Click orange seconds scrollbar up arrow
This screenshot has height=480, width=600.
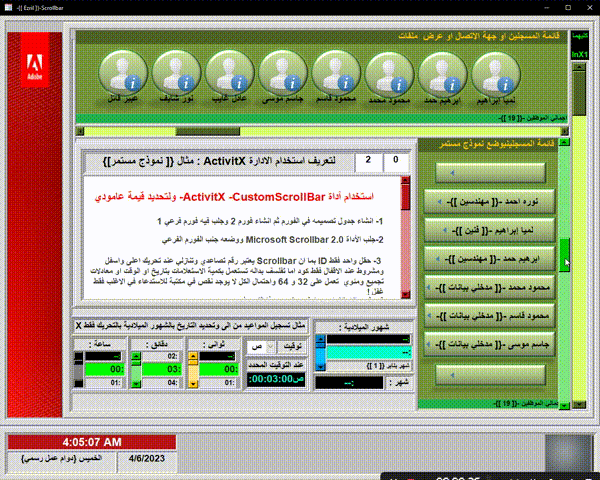[x=193, y=356]
